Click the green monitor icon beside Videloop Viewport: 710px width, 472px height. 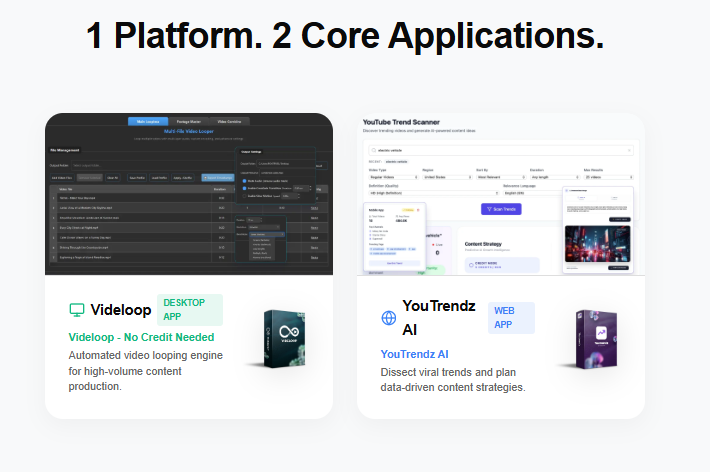pos(77,310)
